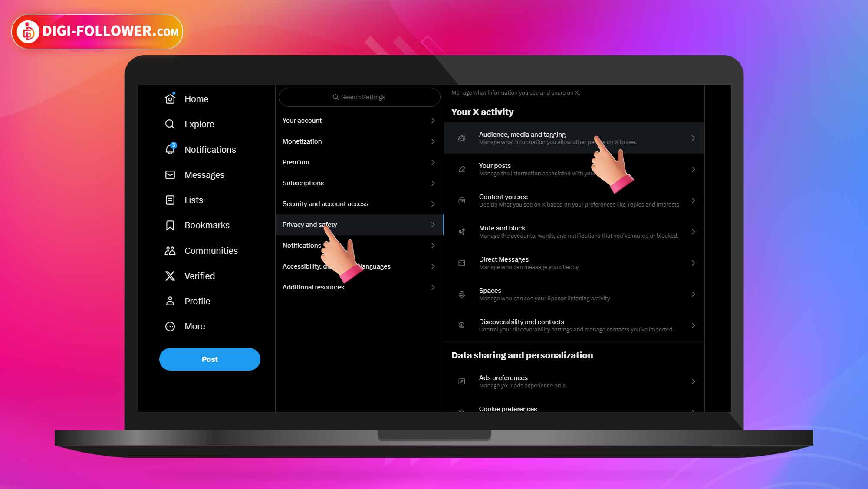Navigate to Home from sidebar
Viewport: 868px width, 489px height.
tap(196, 98)
